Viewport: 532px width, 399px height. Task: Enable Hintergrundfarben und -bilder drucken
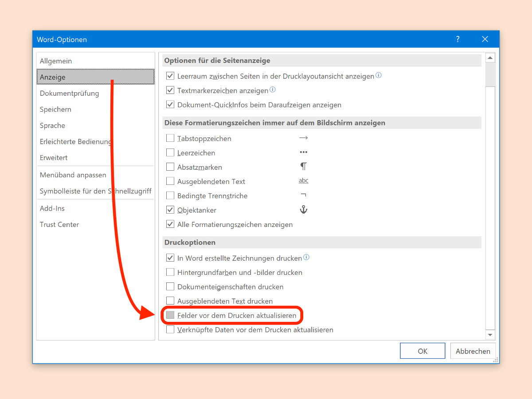(x=170, y=272)
